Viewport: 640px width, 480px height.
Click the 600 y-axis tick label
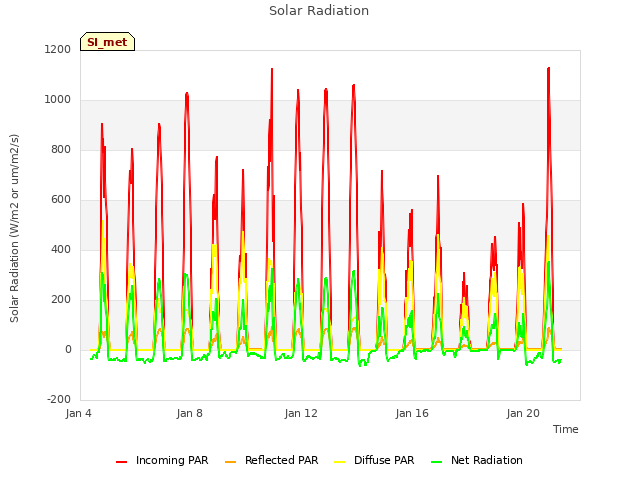(x=61, y=200)
